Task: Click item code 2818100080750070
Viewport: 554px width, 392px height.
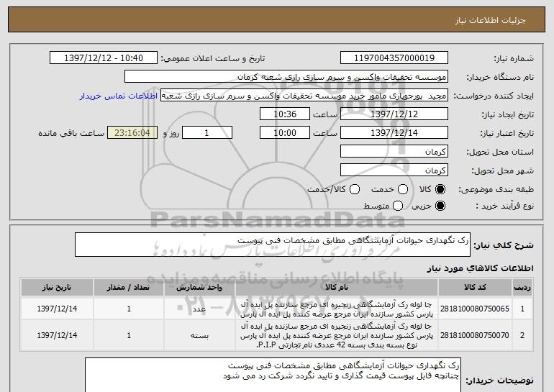Action: [x=475, y=335]
